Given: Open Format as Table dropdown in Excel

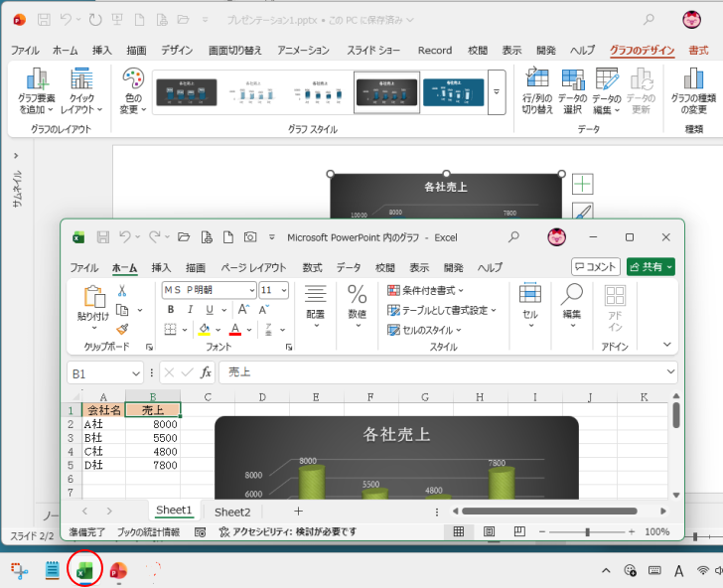Looking at the screenshot, I should tap(441, 310).
